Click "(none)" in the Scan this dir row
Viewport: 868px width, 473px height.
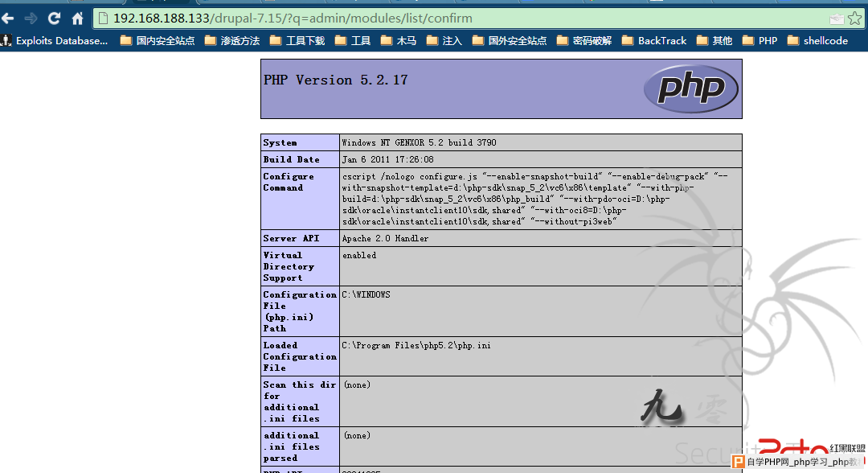(357, 385)
